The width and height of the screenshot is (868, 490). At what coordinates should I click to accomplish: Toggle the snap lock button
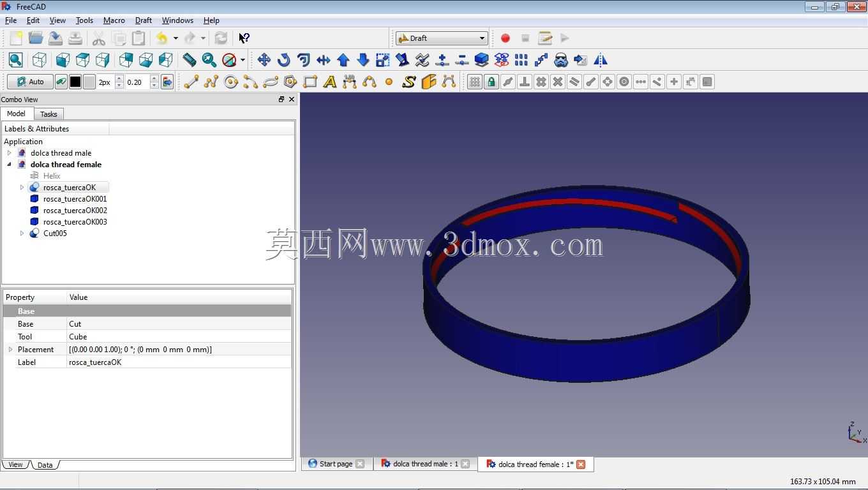tap(491, 82)
